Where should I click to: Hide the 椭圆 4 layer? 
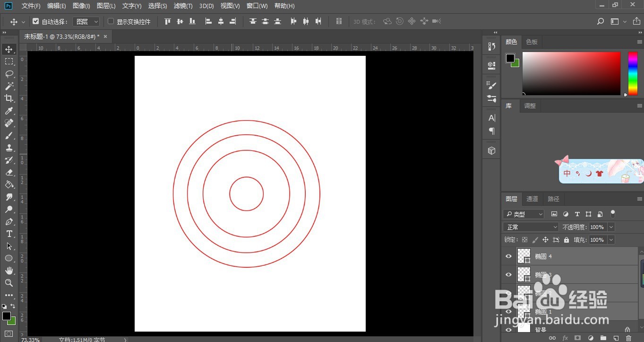[508, 256]
